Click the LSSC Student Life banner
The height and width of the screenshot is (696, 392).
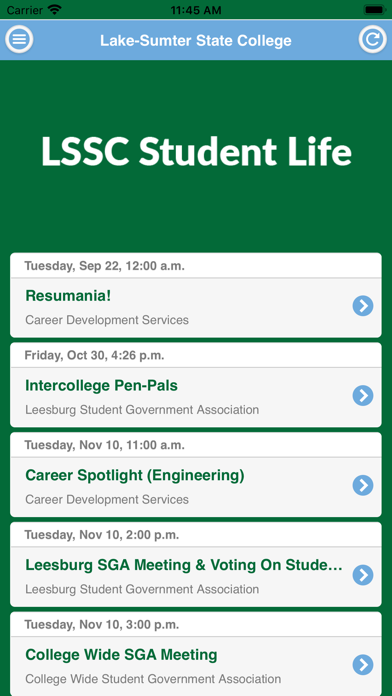[196, 151]
